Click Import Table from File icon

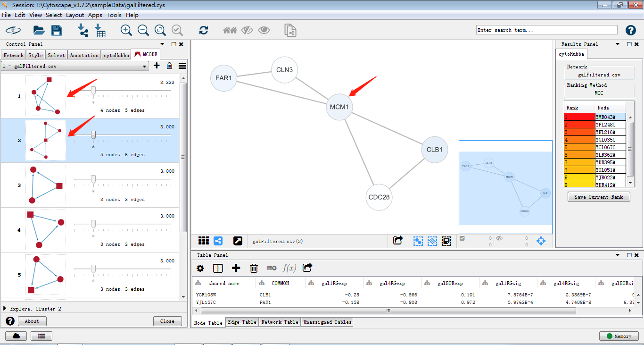100,30
